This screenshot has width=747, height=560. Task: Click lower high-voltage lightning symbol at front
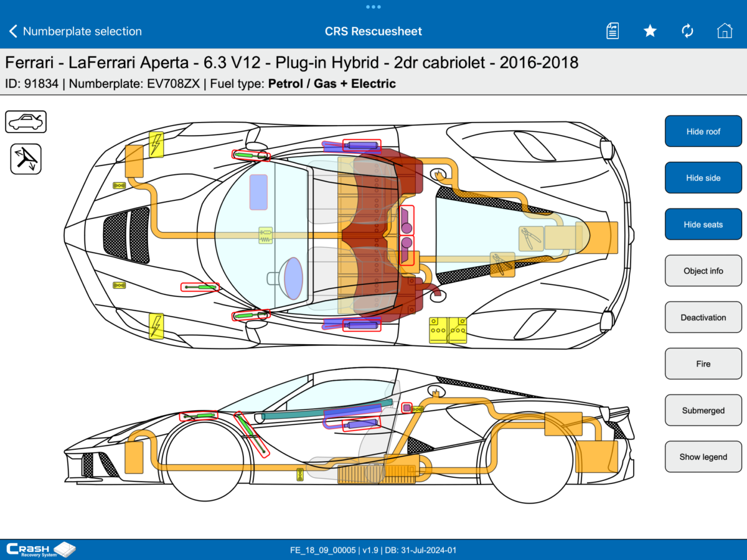(x=156, y=326)
